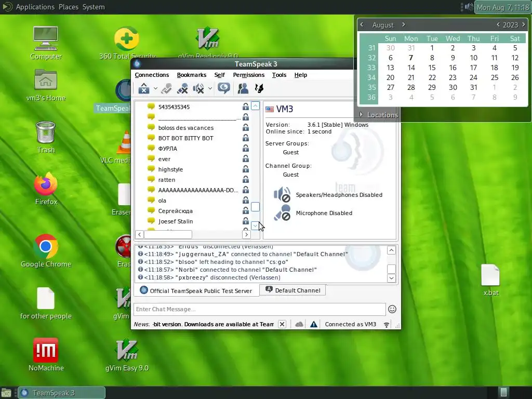Open the System menu in top panel
Screen dimensions: 532x399
tap(94, 7)
